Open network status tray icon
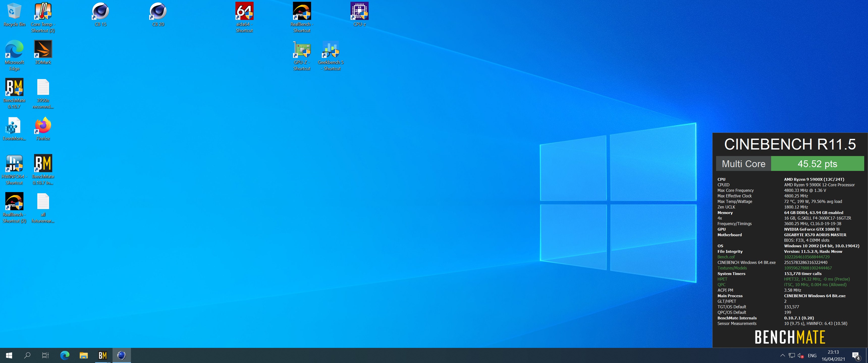Image resolution: width=868 pixels, height=363 pixels. point(792,355)
